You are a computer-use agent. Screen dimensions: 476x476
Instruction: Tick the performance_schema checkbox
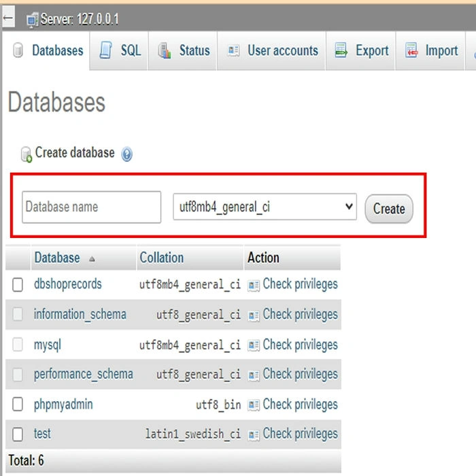tap(18, 374)
